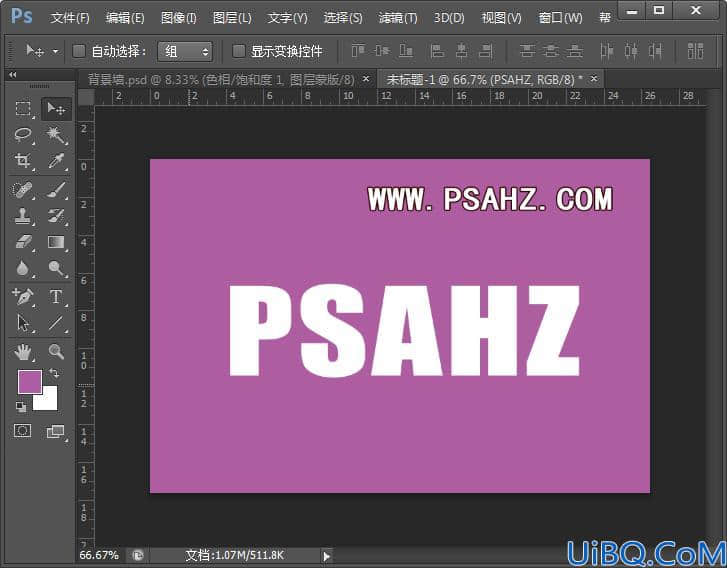Enable the 显示变换控件 checkbox
The image size is (727, 568).
click(x=238, y=51)
